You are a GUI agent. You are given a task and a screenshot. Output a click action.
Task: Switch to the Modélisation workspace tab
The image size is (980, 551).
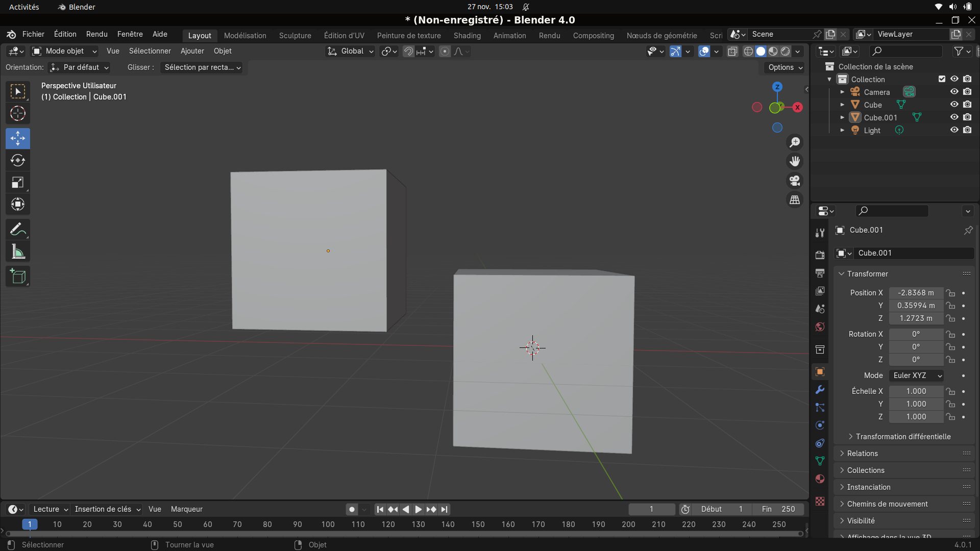pos(245,36)
